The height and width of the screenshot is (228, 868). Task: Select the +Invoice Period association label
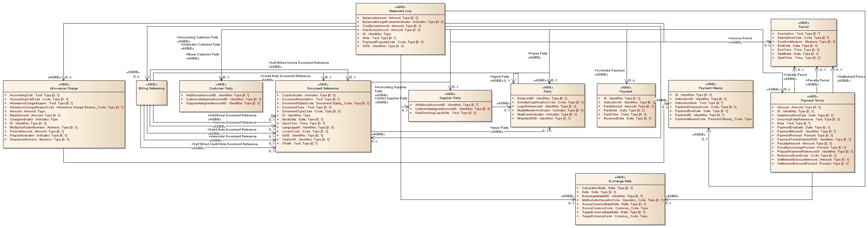[x=740, y=38]
